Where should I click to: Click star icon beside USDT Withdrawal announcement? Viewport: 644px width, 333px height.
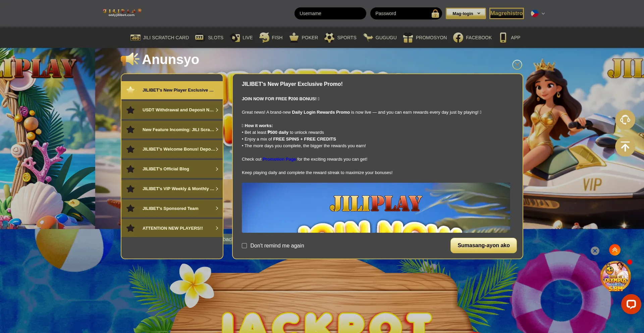[130, 110]
